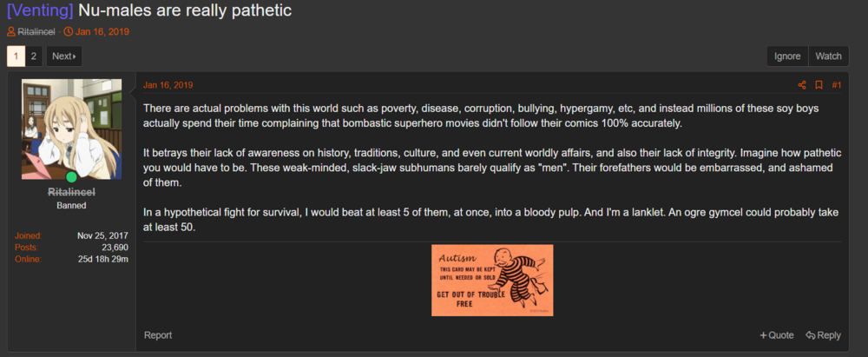Click the Ritalincel username under the avatar
868x357 pixels.
point(72,191)
